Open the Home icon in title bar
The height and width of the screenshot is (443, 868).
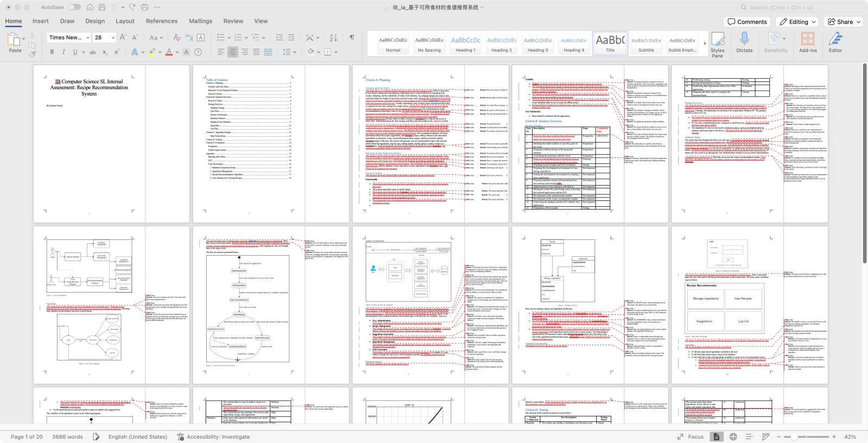pos(90,7)
